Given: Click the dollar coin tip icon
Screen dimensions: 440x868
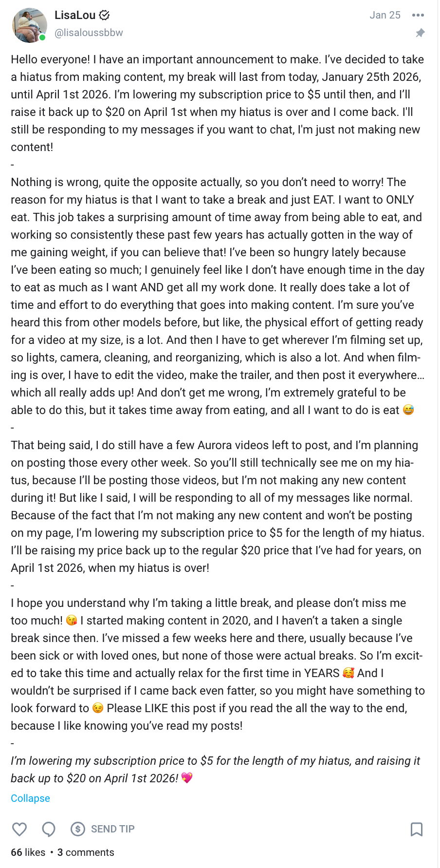Looking at the screenshot, I should [x=77, y=829].
